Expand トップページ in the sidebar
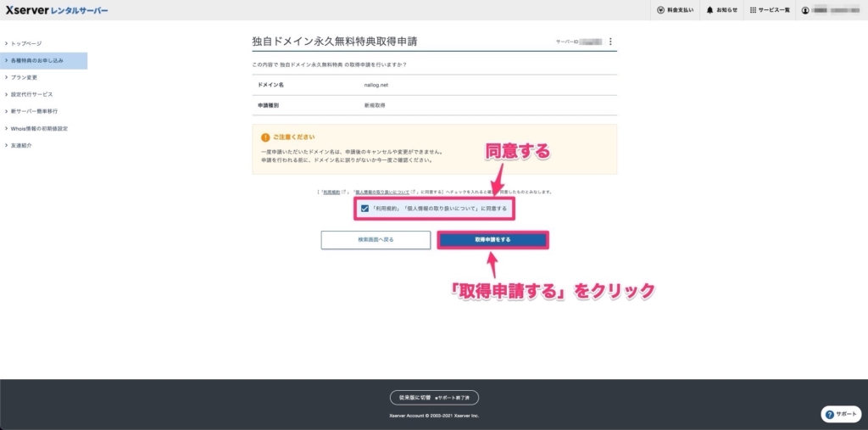Screen dimensions: 868x430 [x=26, y=43]
